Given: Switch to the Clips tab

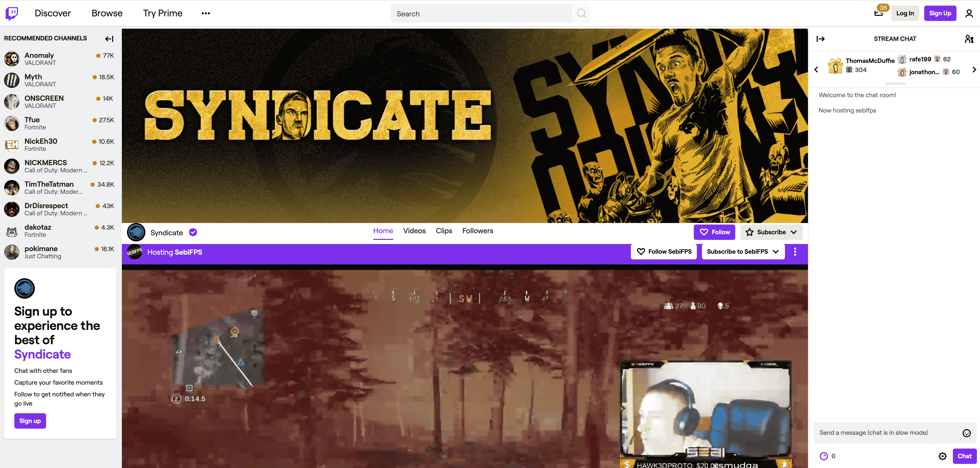Looking at the screenshot, I should 444,231.
